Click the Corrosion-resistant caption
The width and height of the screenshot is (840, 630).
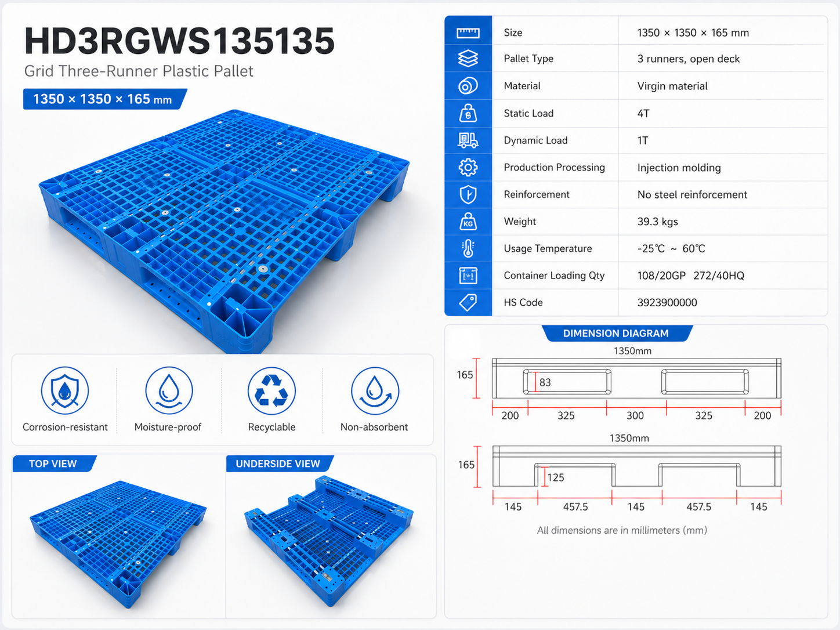pyautogui.click(x=65, y=427)
